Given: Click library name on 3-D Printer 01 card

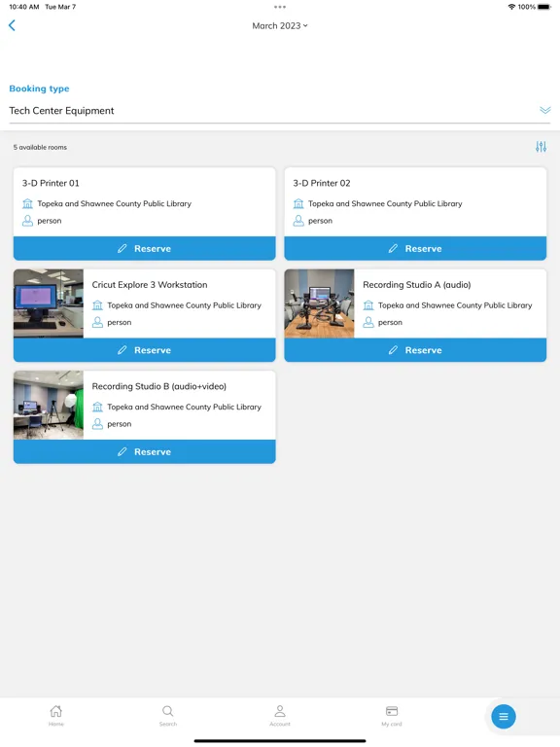Looking at the screenshot, I should coord(115,204).
